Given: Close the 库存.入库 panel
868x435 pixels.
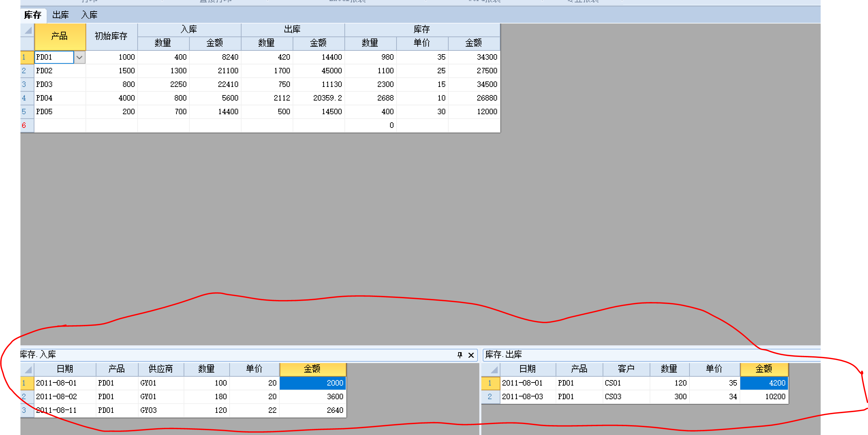Looking at the screenshot, I should (x=471, y=355).
